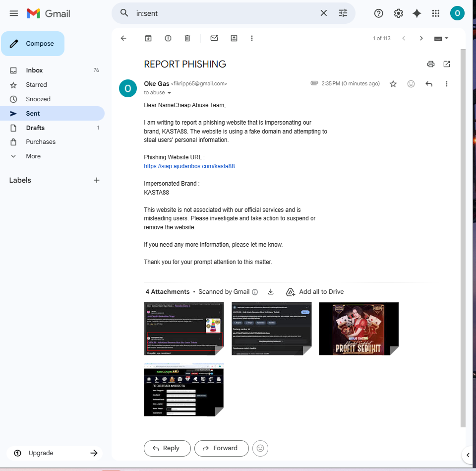
Task: Open the Gemini sparkle icon
Action: tap(417, 13)
